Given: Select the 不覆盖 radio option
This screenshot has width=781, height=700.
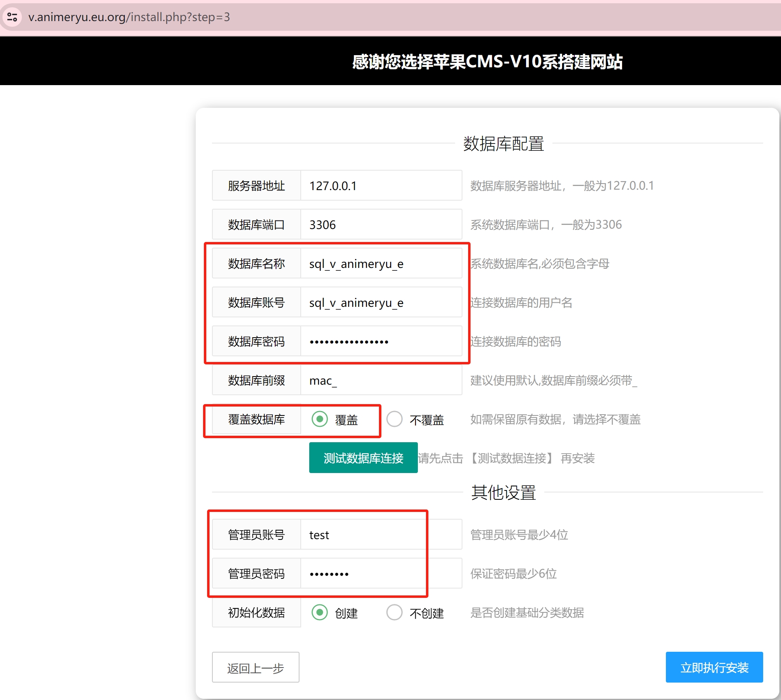Looking at the screenshot, I should tap(394, 419).
